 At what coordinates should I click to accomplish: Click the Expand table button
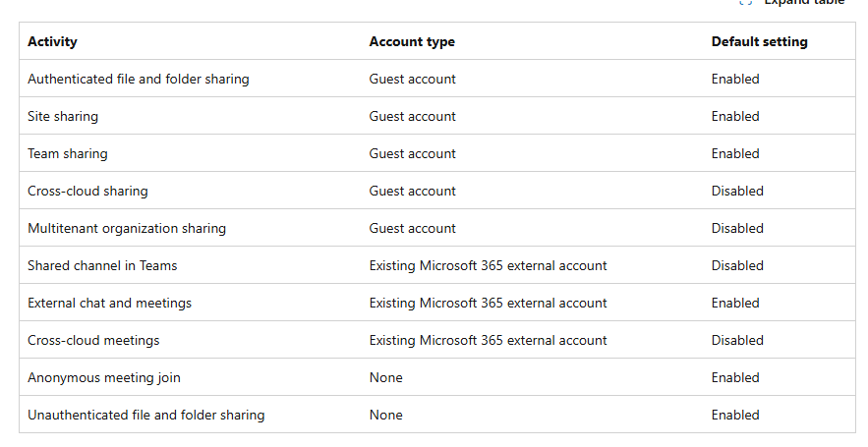803,3
